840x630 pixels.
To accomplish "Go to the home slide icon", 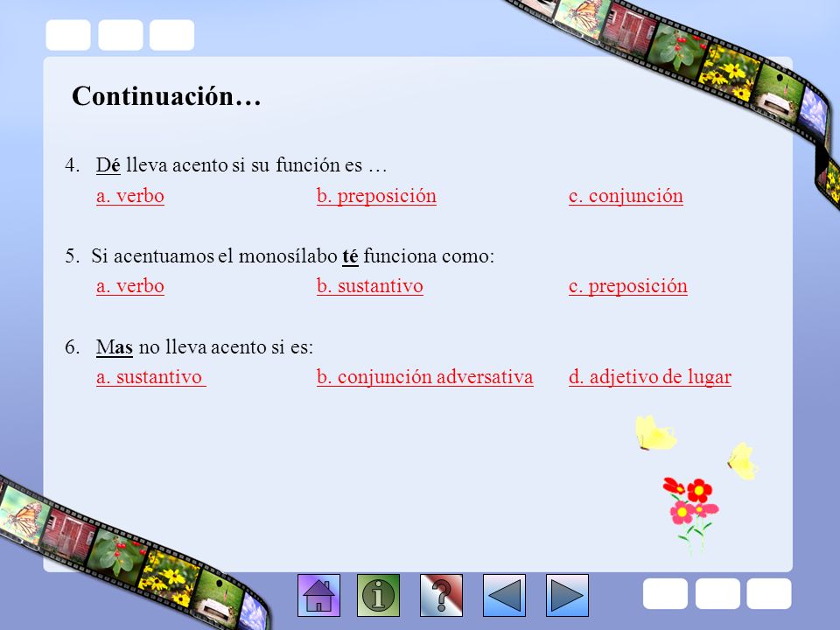I will [318, 595].
